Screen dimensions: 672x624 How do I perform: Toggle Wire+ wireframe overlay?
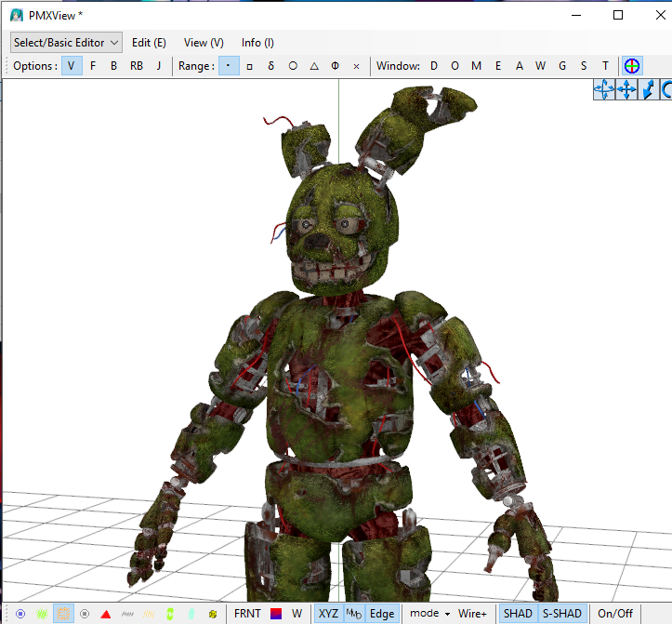472,614
